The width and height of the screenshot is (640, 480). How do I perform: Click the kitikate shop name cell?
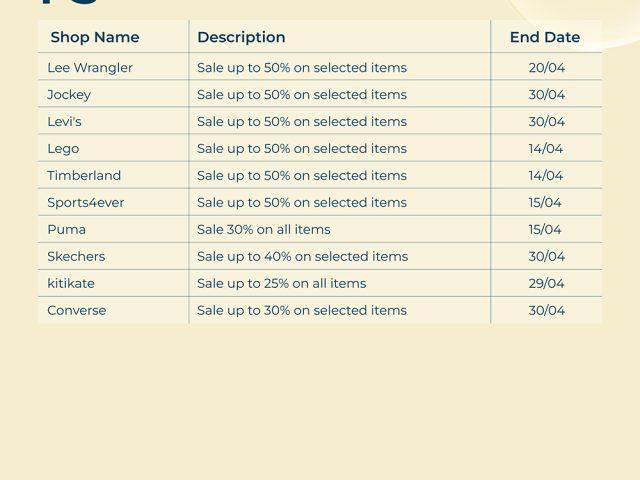pos(71,284)
